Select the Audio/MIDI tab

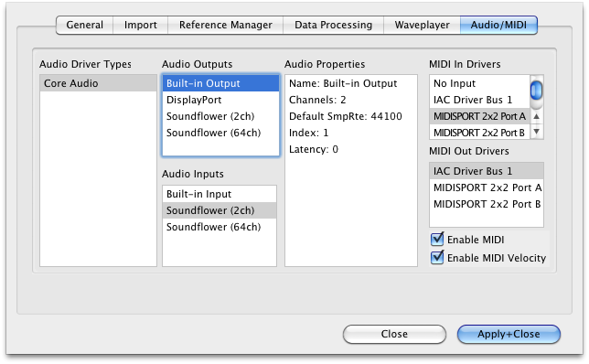click(498, 26)
